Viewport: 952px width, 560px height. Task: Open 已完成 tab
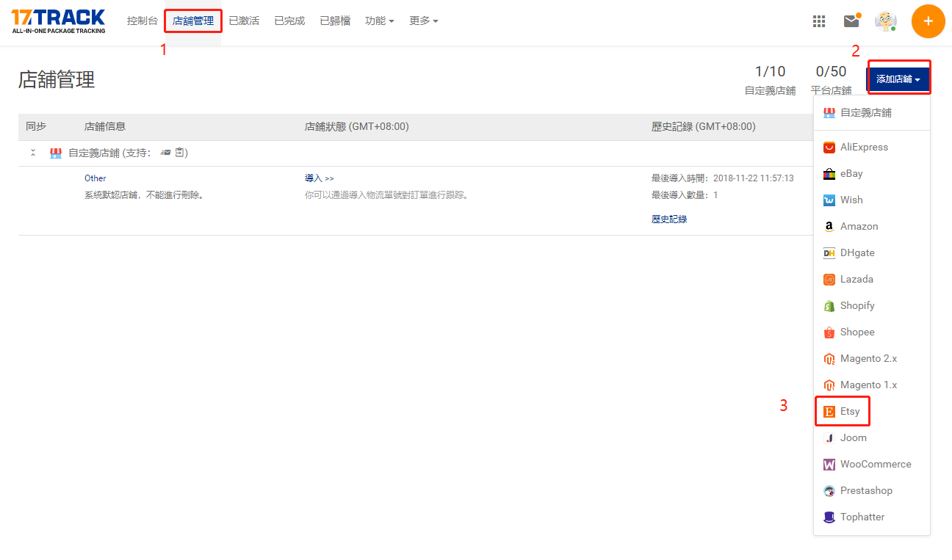[289, 21]
